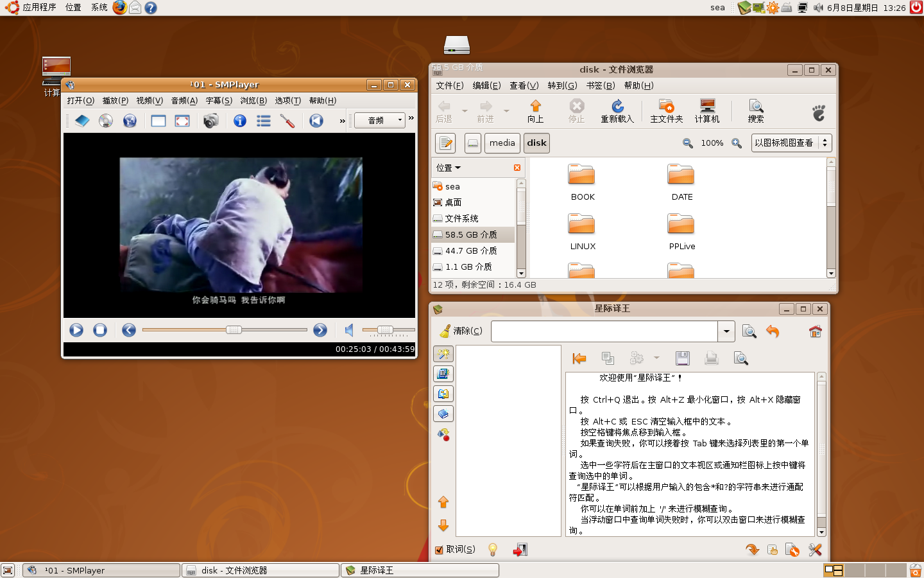Viewport: 924px width, 578px height.
Task: Open the blue info icon in SMPlayer
Action: pyautogui.click(x=240, y=121)
